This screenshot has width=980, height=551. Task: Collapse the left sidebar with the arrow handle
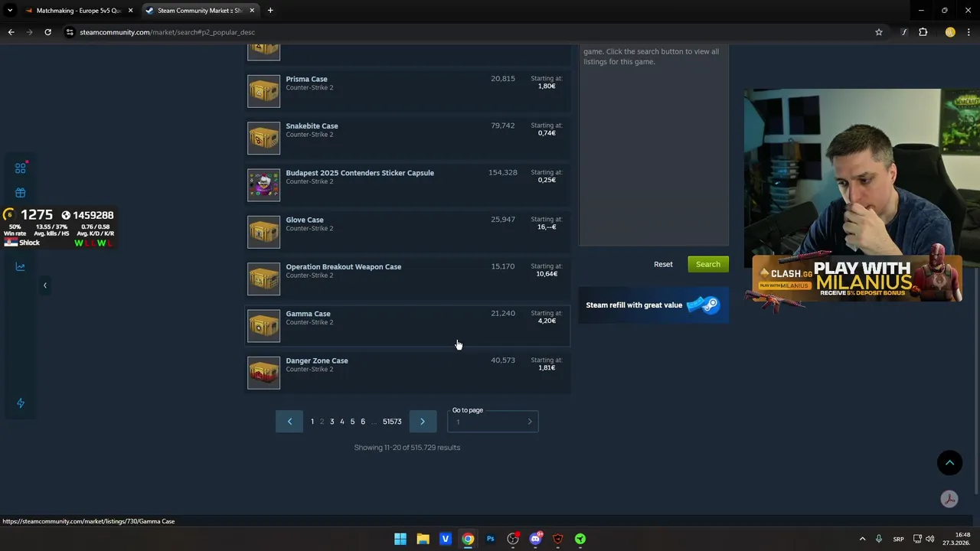pyautogui.click(x=44, y=285)
